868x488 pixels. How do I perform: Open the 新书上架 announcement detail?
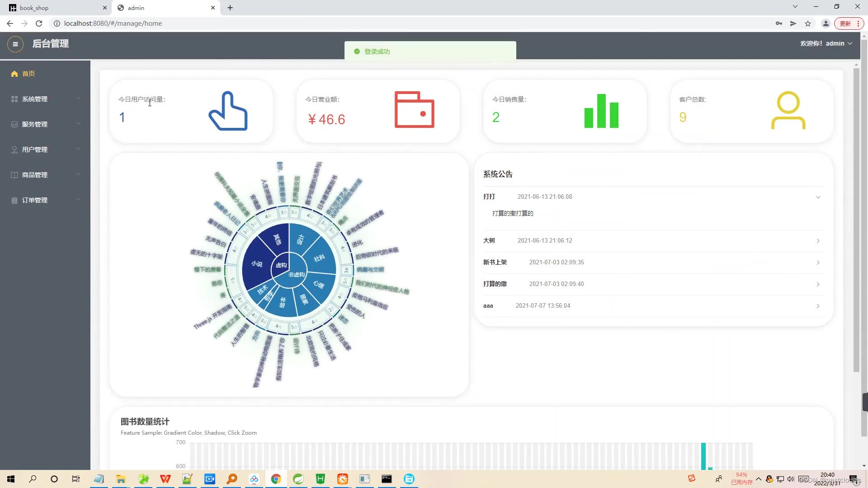pos(818,263)
